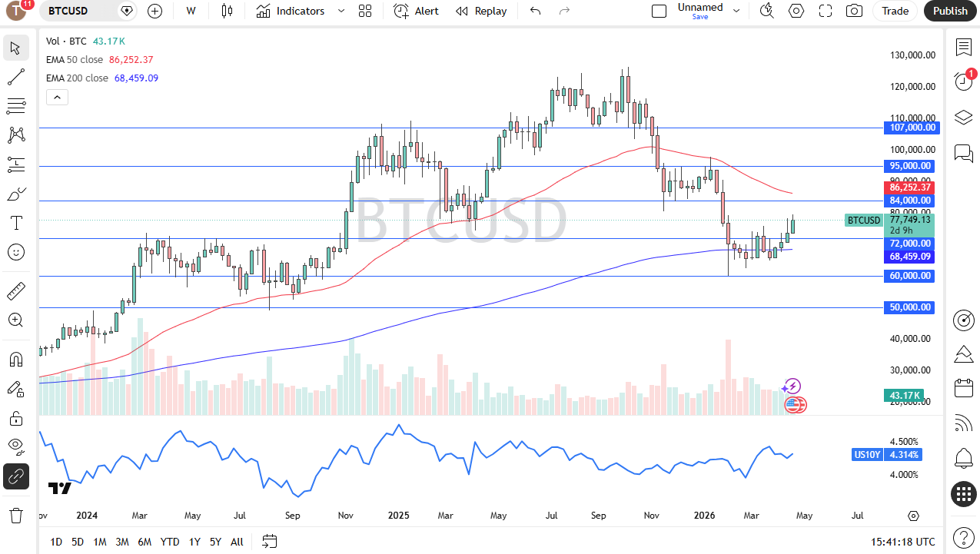
Task: Lock all drawings on the chart
Action: pyautogui.click(x=16, y=418)
